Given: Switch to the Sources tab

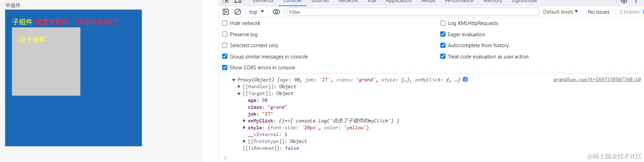Looking at the screenshot, I should tap(320, 1).
